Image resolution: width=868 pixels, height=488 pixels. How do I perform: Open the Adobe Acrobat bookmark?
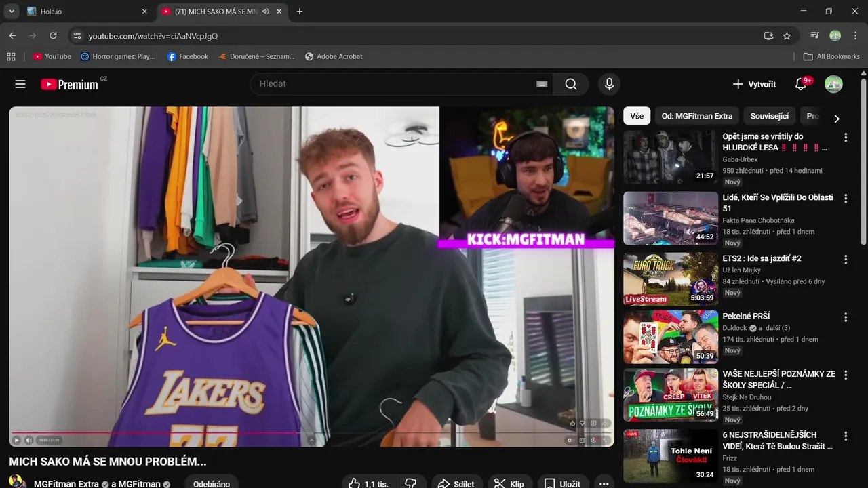[334, 56]
